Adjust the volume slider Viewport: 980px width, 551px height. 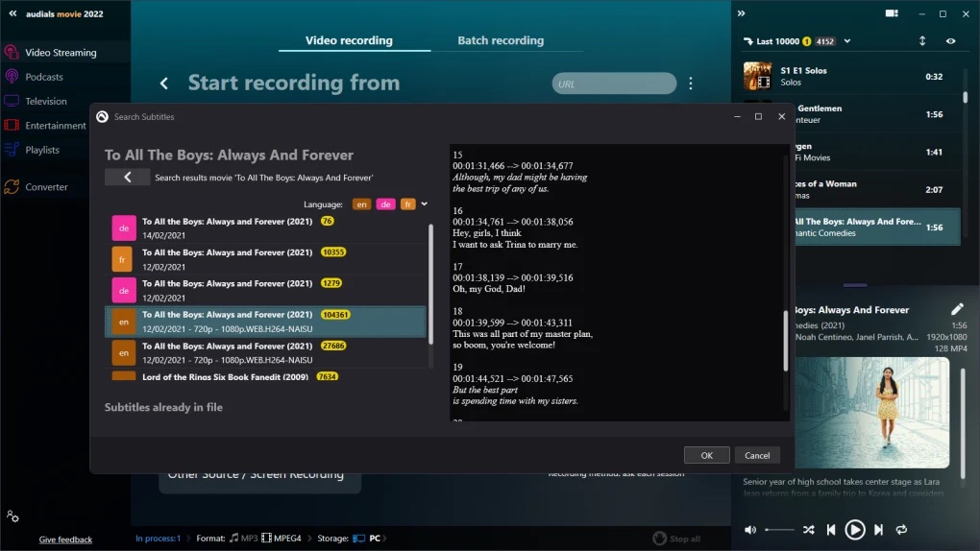[779, 530]
